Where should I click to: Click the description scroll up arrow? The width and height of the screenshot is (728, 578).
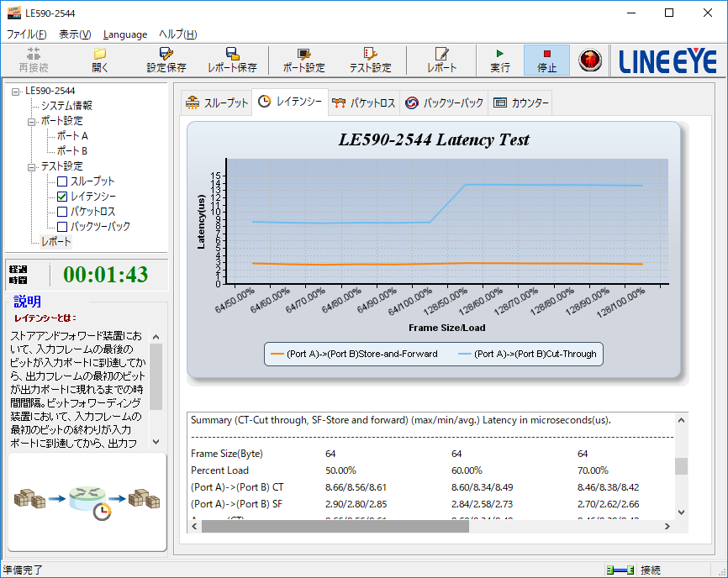156,337
